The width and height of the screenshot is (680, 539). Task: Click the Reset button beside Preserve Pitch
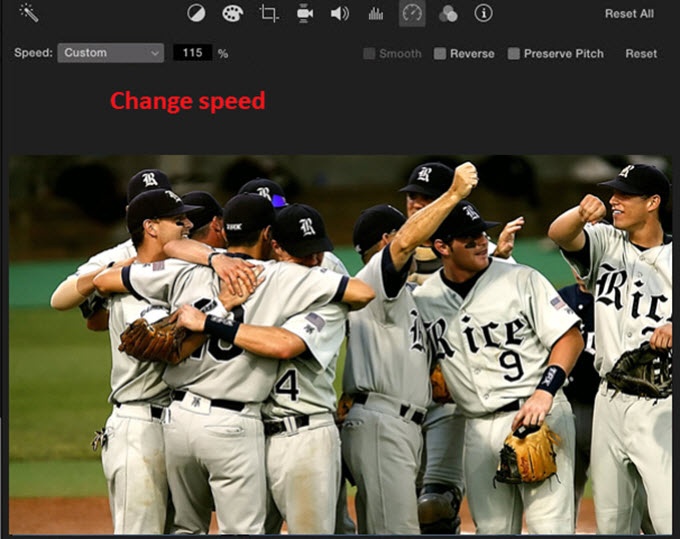pyautogui.click(x=641, y=53)
